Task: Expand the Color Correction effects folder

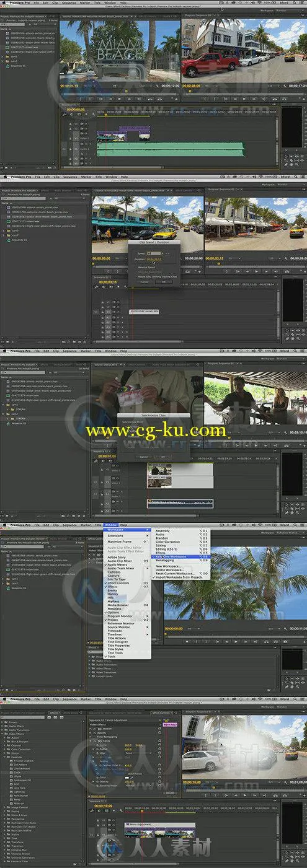Action: pyautogui.click(x=4, y=749)
